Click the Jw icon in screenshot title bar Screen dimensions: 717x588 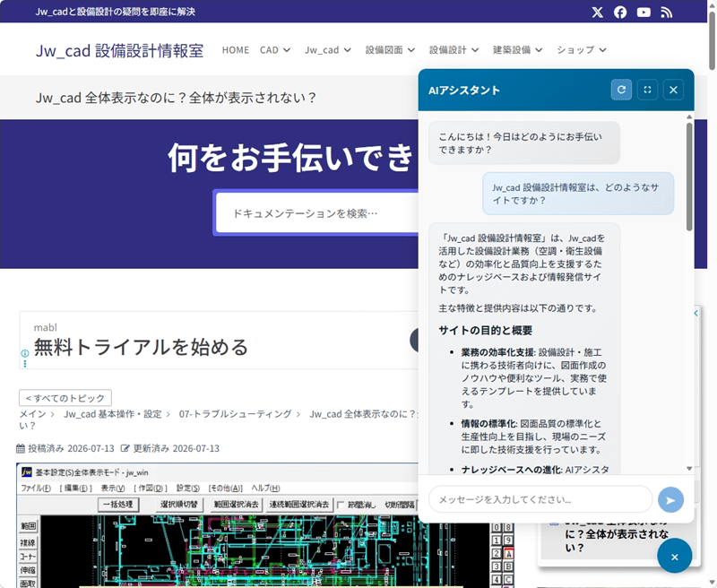point(27,472)
